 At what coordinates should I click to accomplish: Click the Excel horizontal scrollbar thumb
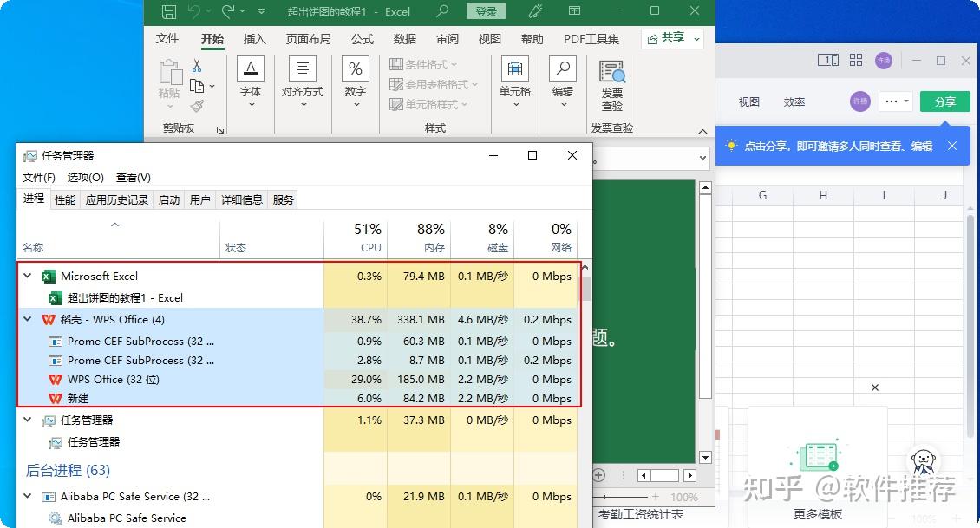point(665,475)
